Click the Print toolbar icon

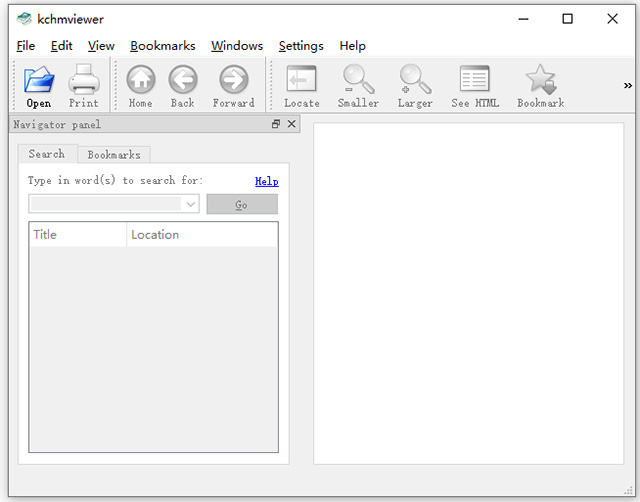point(84,85)
